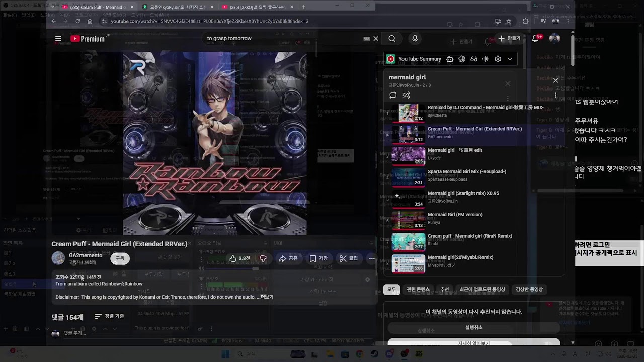Go to YouTube Premium home logo
This screenshot has width=644, height=362.
(88, 39)
